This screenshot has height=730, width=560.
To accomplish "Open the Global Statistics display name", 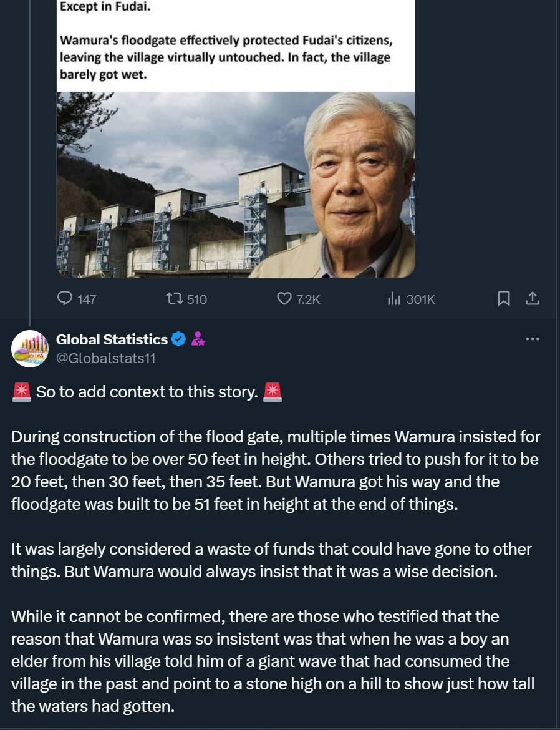I will [112, 339].
